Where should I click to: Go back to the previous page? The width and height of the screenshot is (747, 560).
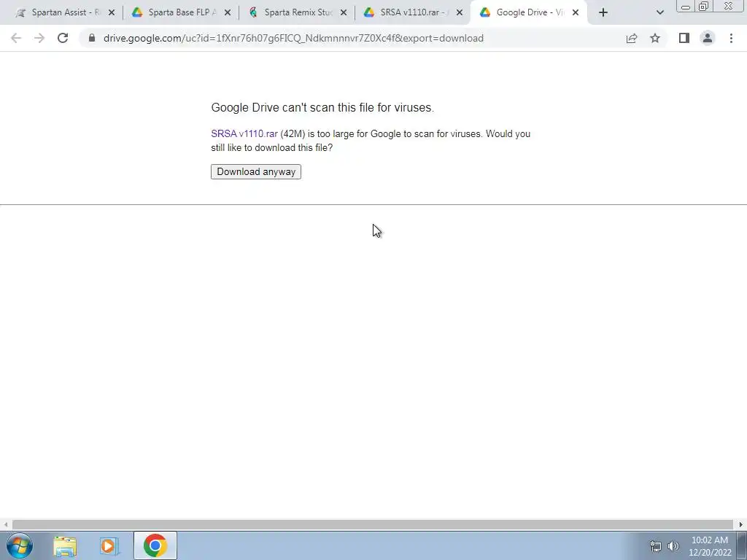pos(16,38)
